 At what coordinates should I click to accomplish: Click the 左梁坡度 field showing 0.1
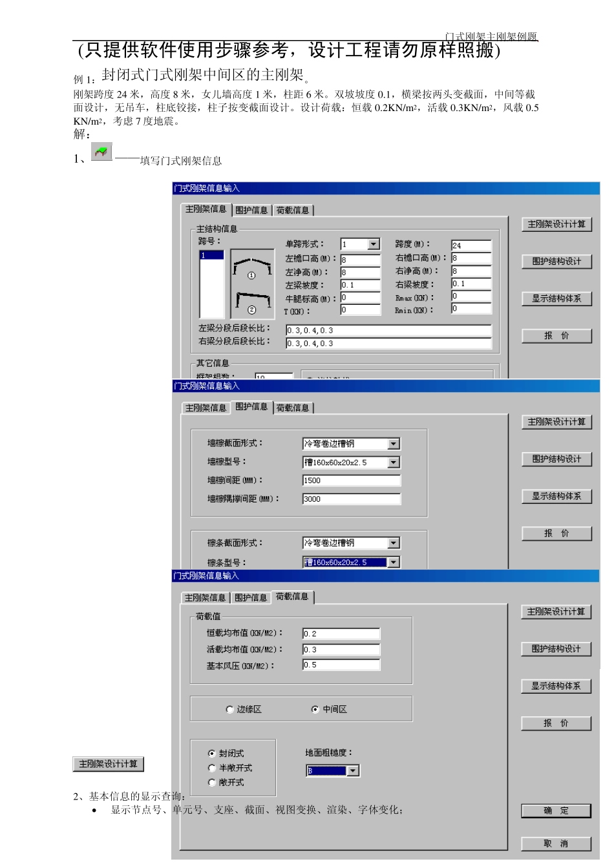click(x=361, y=285)
